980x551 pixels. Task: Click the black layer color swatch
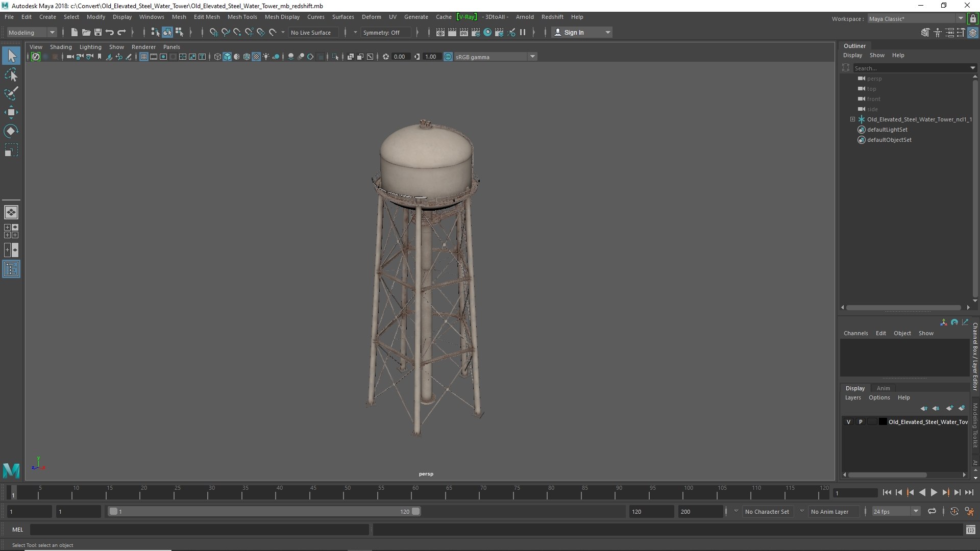[x=883, y=422]
